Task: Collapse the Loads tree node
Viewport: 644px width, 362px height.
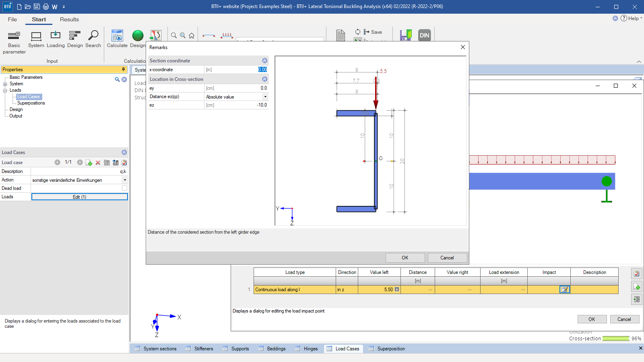Action: point(5,90)
